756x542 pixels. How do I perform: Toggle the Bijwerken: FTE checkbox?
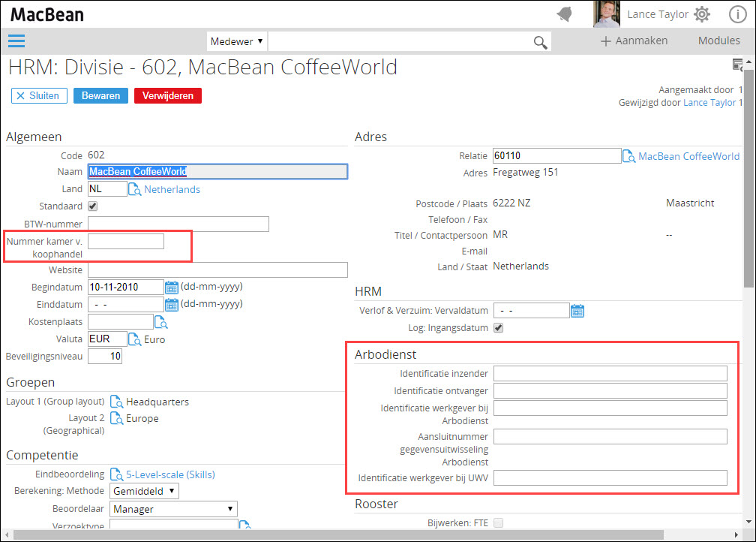(x=499, y=522)
